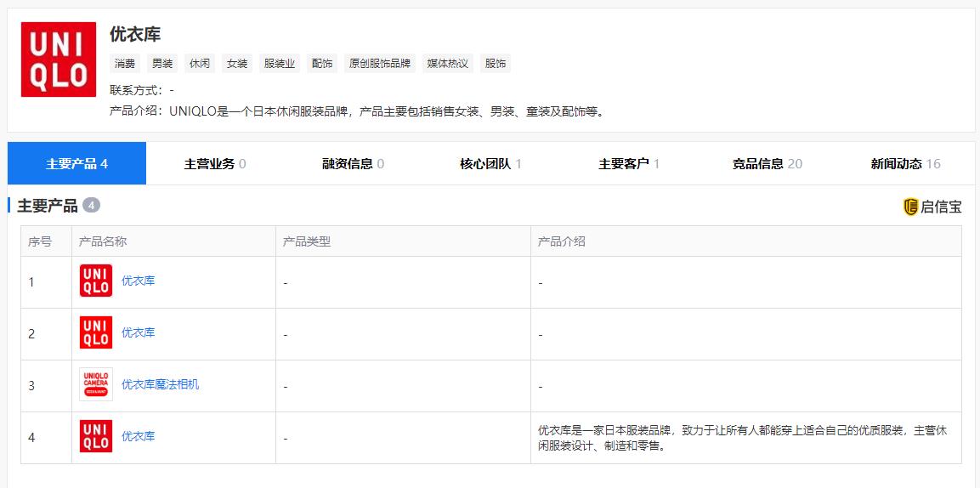View the 主要客户 tab
The width and height of the screenshot is (980, 488).
pos(629,163)
